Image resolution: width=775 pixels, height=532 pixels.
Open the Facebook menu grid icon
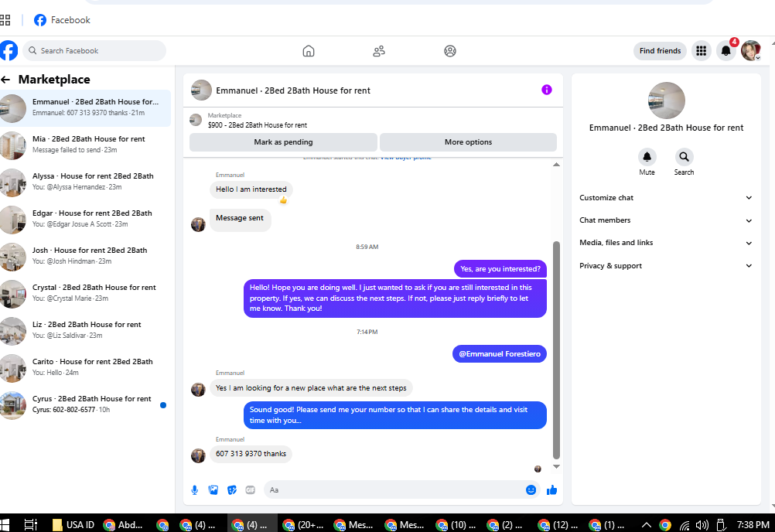[x=701, y=50]
